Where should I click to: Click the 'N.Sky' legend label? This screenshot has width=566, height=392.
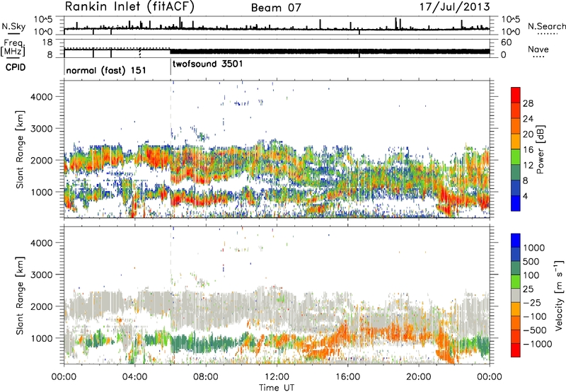pyautogui.click(x=13, y=26)
